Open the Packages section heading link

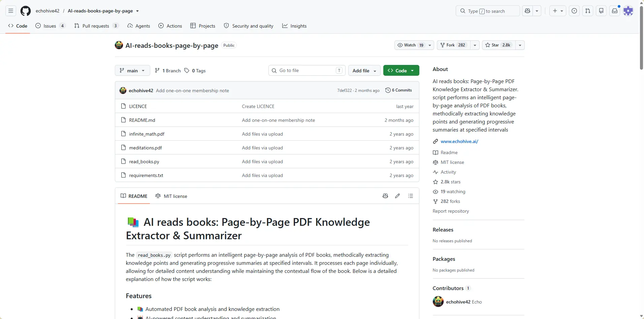(x=444, y=259)
